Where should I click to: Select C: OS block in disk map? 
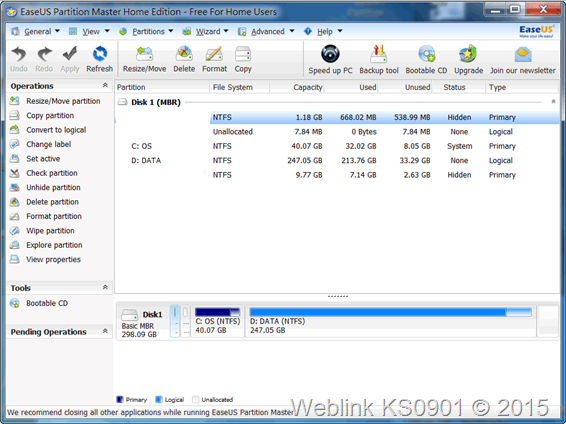[x=218, y=321]
